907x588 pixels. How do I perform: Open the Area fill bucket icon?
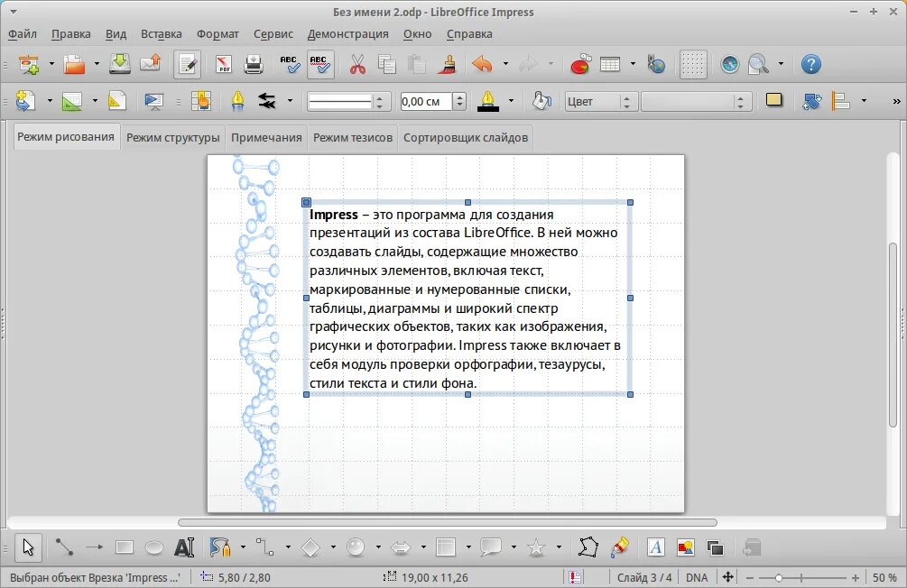[541, 101]
